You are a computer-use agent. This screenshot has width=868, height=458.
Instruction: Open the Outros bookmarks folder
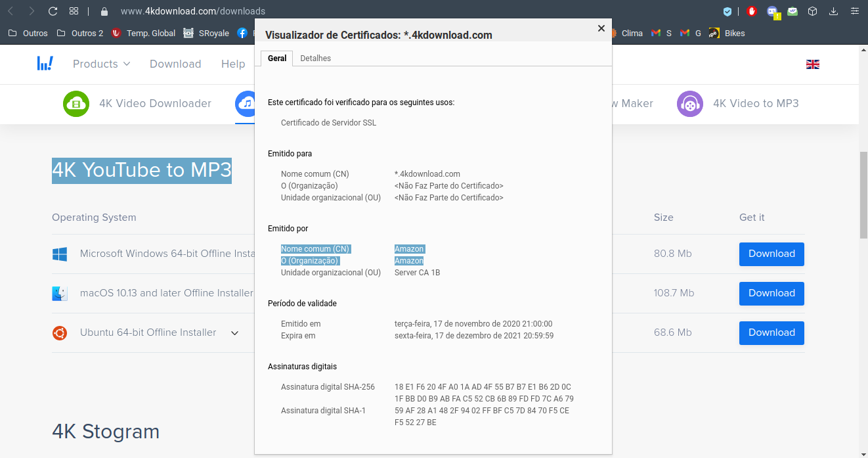(28, 33)
